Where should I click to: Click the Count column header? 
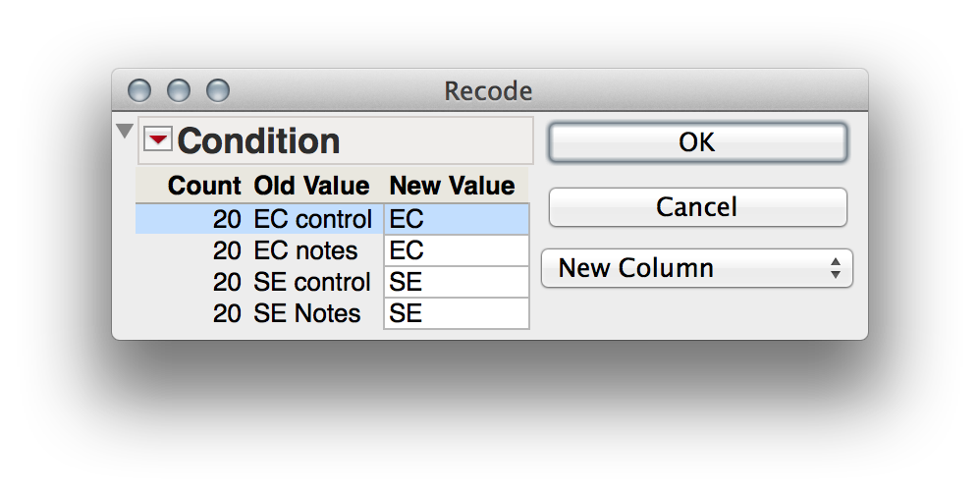click(x=204, y=186)
